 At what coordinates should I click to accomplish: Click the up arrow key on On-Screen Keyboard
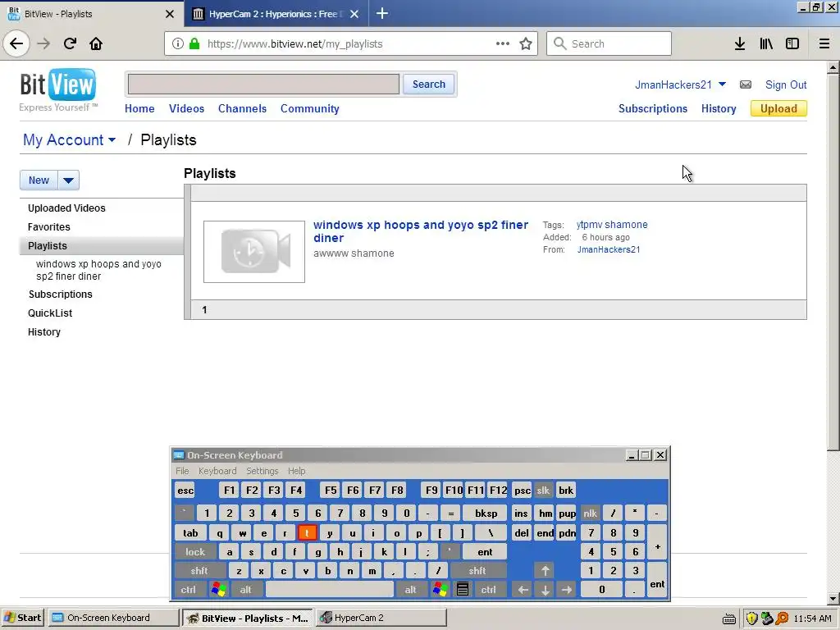click(x=545, y=571)
